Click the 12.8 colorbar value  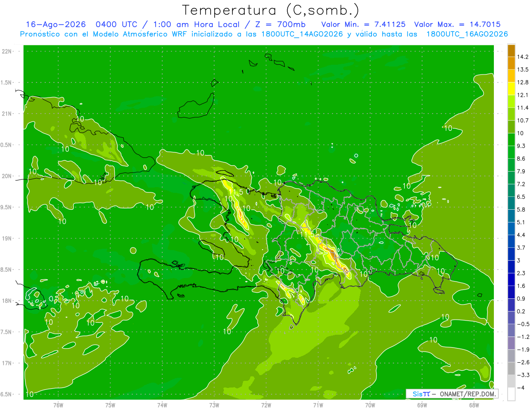click(522, 82)
